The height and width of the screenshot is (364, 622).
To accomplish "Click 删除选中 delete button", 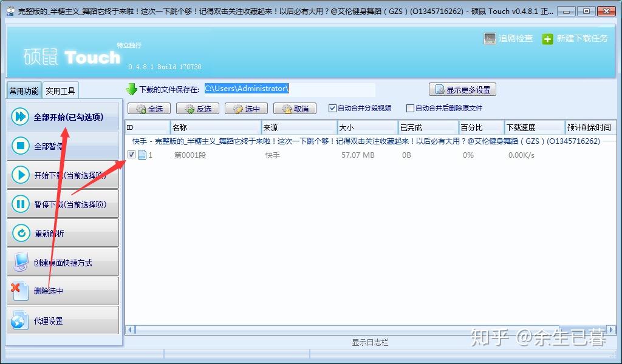I will [63, 291].
